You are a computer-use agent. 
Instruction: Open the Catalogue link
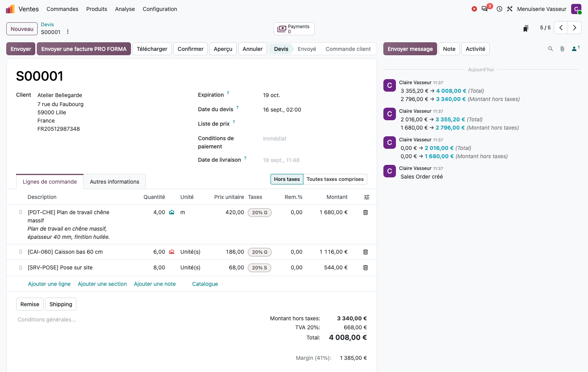(x=205, y=284)
